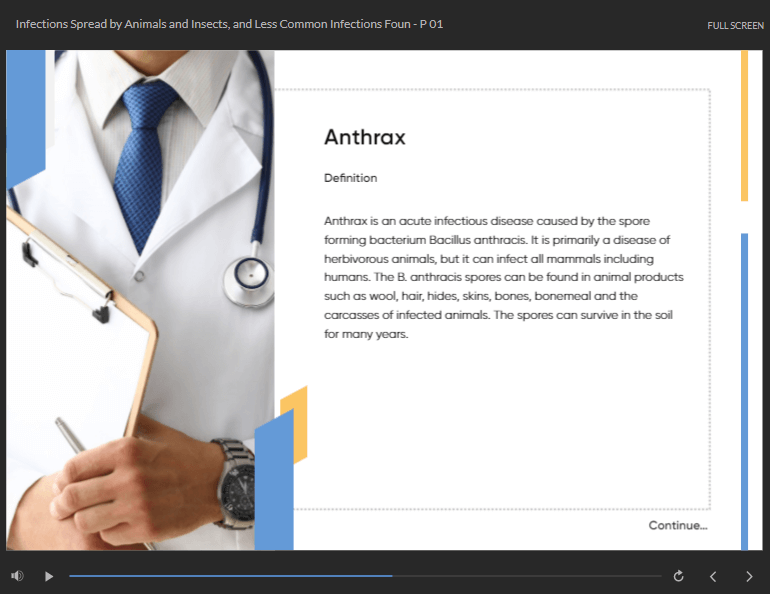Advance to the next slide with the right chevron
The width and height of the screenshot is (770, 594).
point(749,576)
